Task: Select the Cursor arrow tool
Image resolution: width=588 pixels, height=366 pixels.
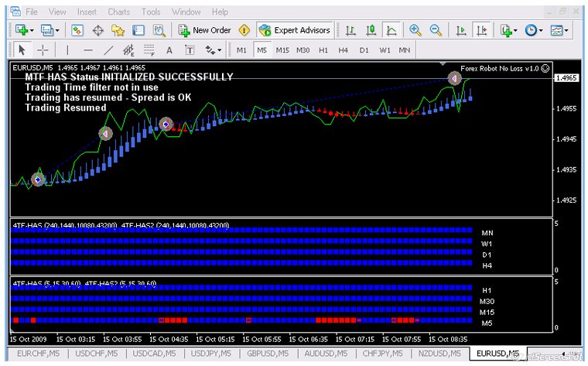Action: pyautogui.click(x=22, y=50)
